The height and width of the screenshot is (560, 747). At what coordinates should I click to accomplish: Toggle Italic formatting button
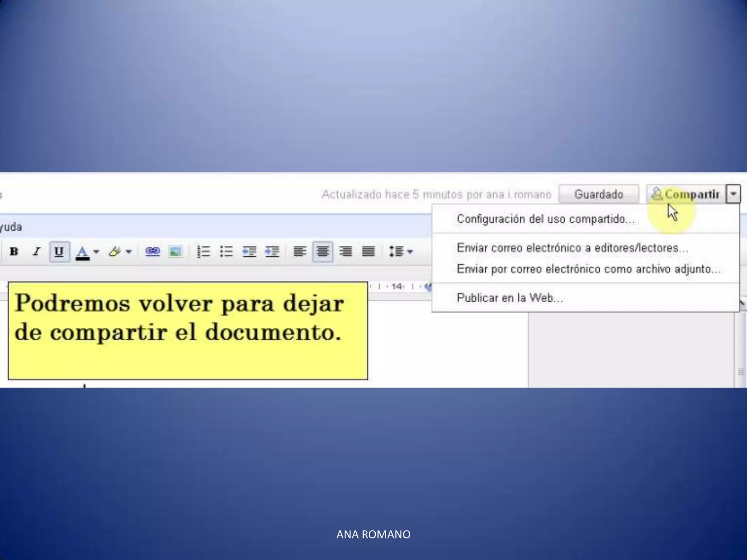pyautogui.click(x=36, y=252)
